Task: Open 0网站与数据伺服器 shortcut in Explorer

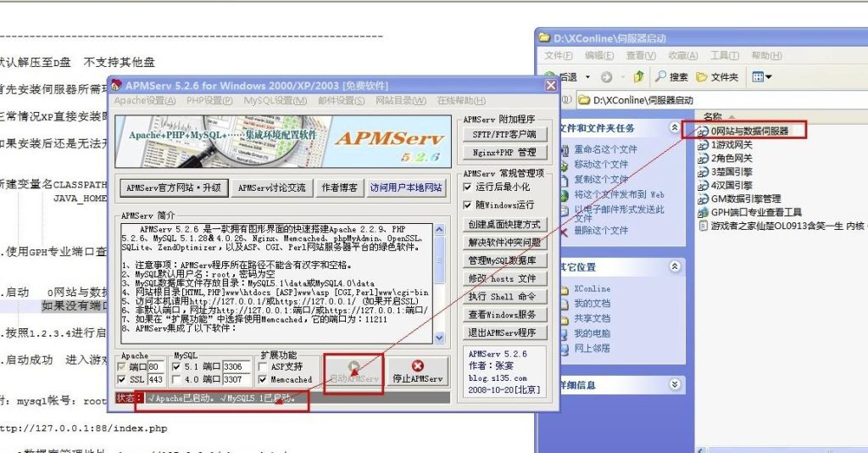Action: [744, 131]
